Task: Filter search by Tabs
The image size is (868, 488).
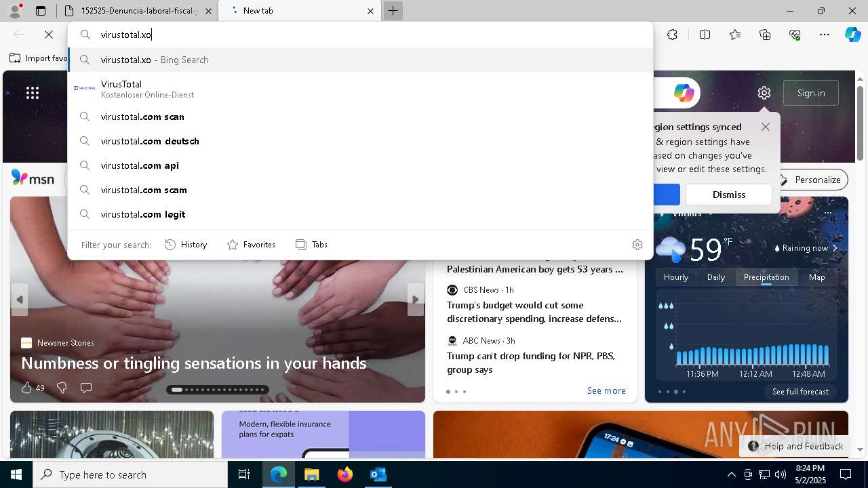Action: click(311, 245)
